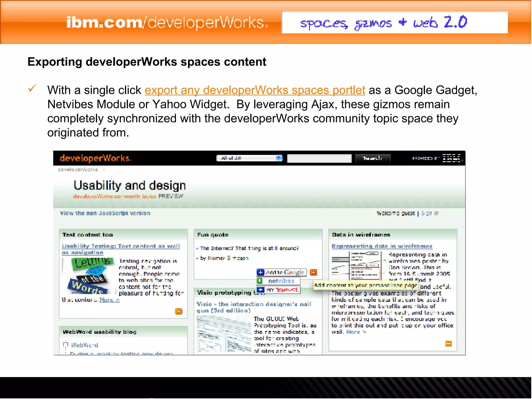
Task: Open the Representing data in wireframes link
Action: [382, 246]
